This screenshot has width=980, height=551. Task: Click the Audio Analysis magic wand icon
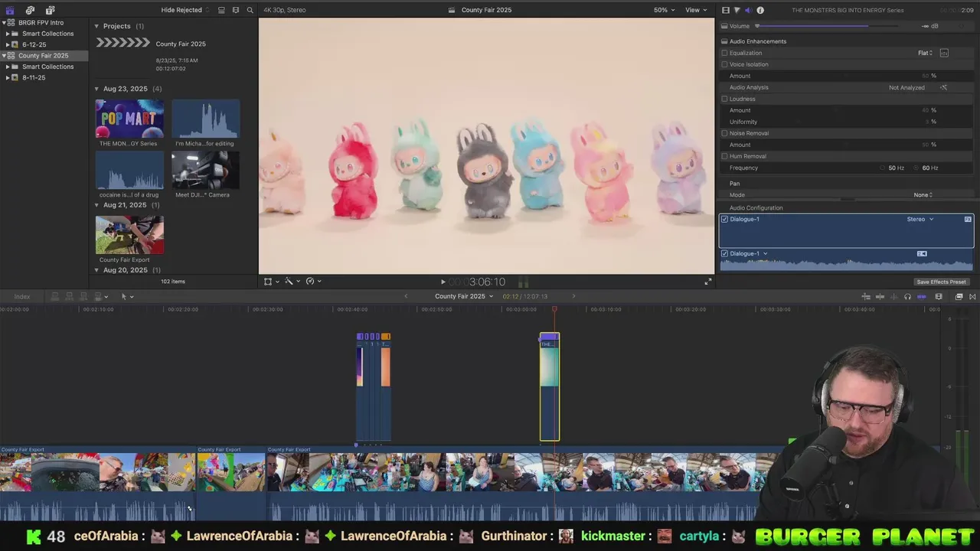[943, 87]
